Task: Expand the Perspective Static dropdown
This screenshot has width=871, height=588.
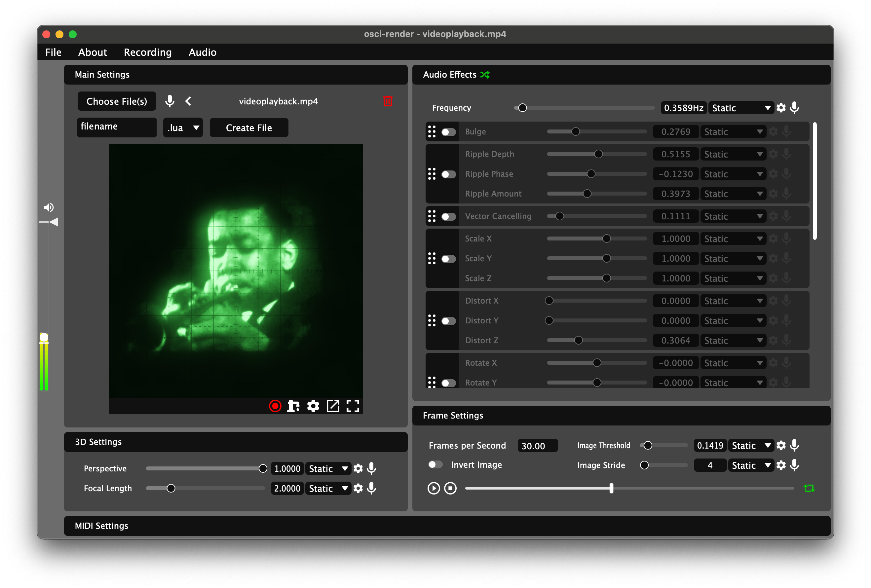Action: (x=328, y=468)
